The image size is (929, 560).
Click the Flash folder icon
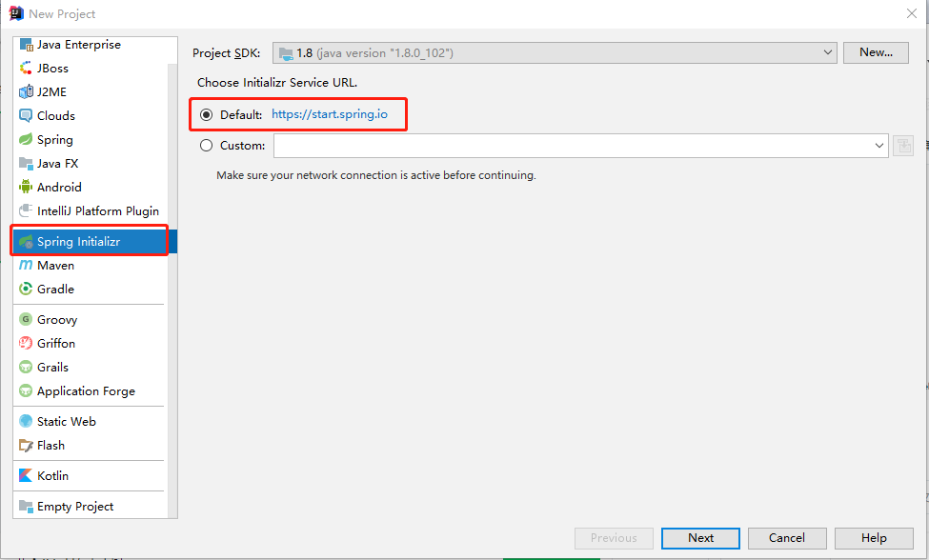(26, 445)
